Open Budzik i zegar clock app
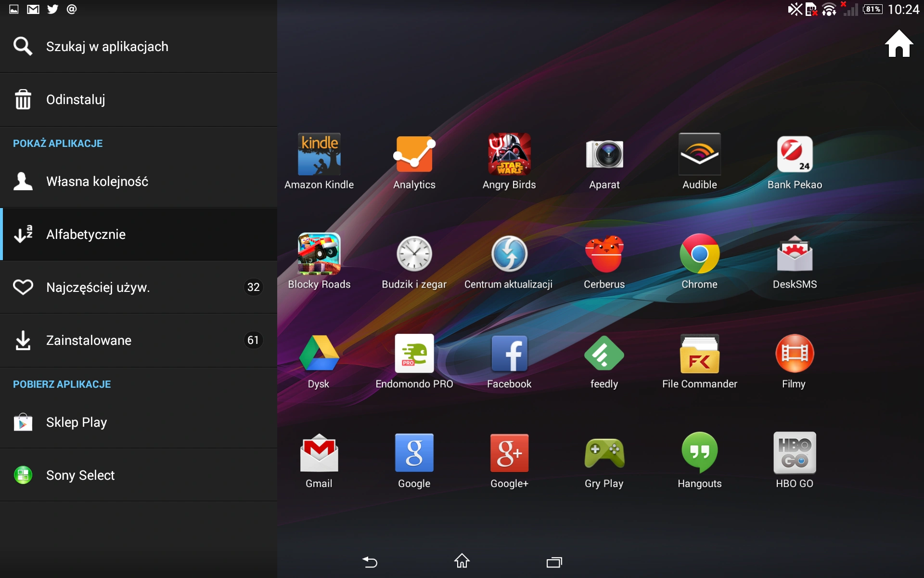 (414, 261)
